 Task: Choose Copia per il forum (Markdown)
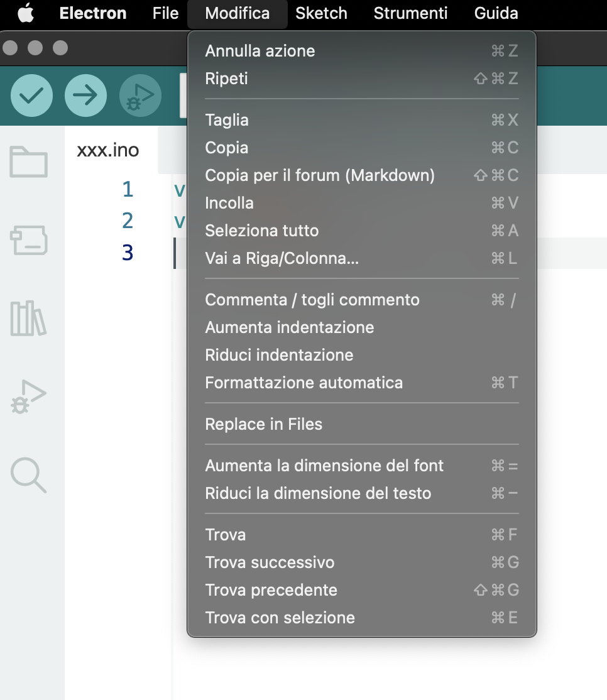362,175
